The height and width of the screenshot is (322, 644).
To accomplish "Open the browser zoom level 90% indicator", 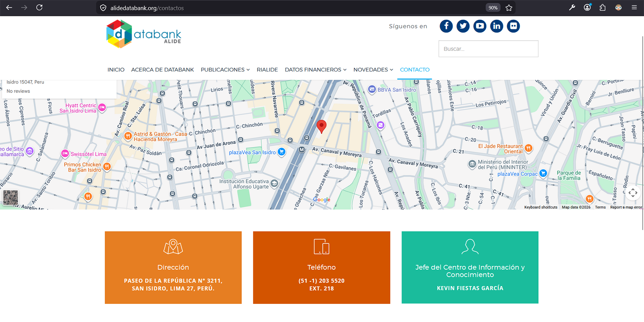I will click(x=493, y=8).
